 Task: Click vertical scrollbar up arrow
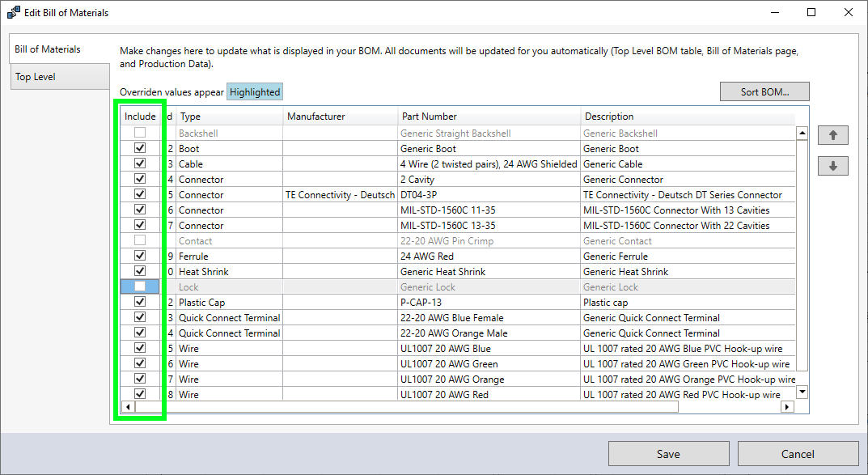(802, 133)
